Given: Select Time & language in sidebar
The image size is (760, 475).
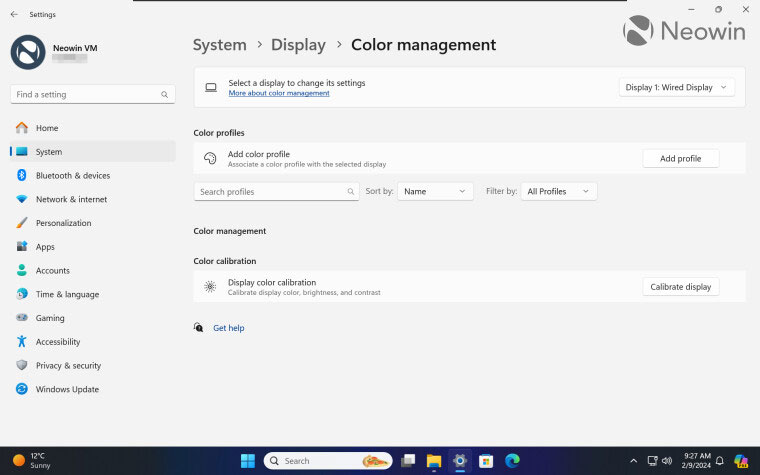Looking at the screenshot, I should [67, 295].
